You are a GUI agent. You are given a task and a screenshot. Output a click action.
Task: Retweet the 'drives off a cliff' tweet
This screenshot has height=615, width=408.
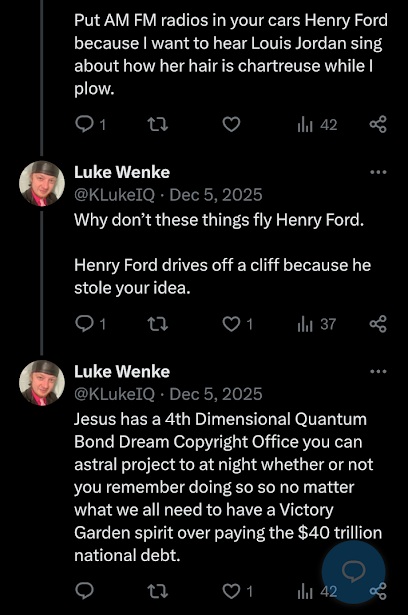point(158,324)
